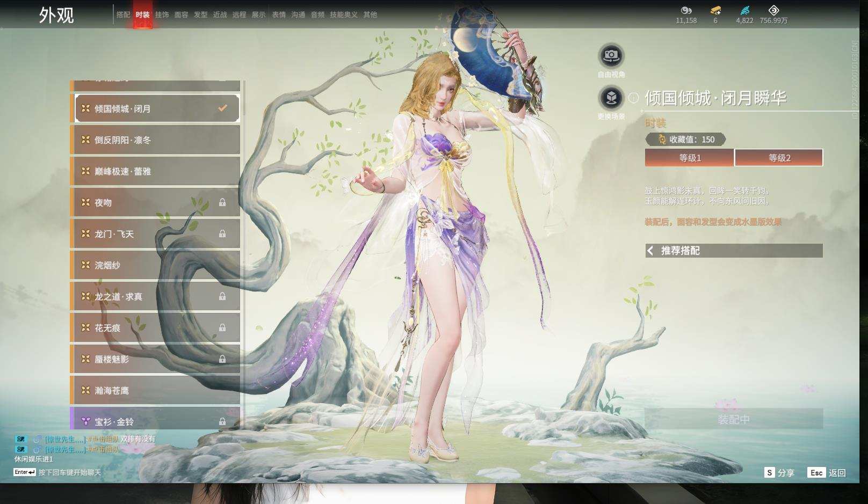Click the teal feather icon above 4,822
Screen dimensions: 868x504
pos(744,10)
